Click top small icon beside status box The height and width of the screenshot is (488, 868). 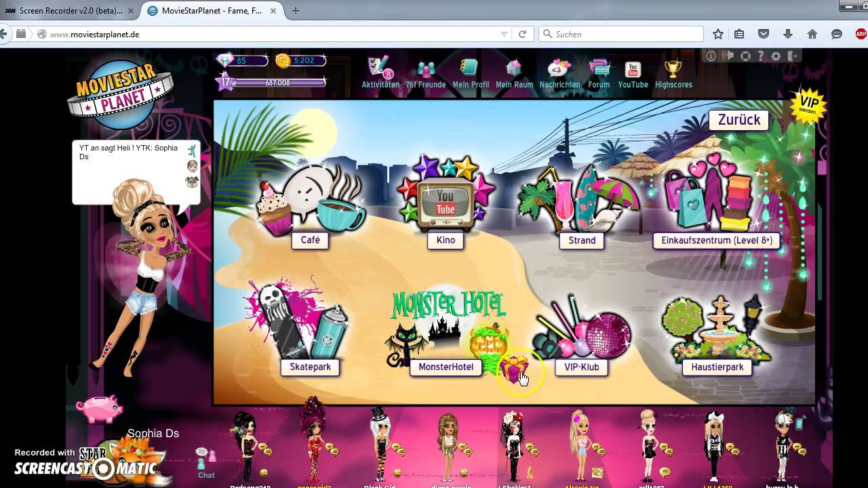(x=192, y=150)
